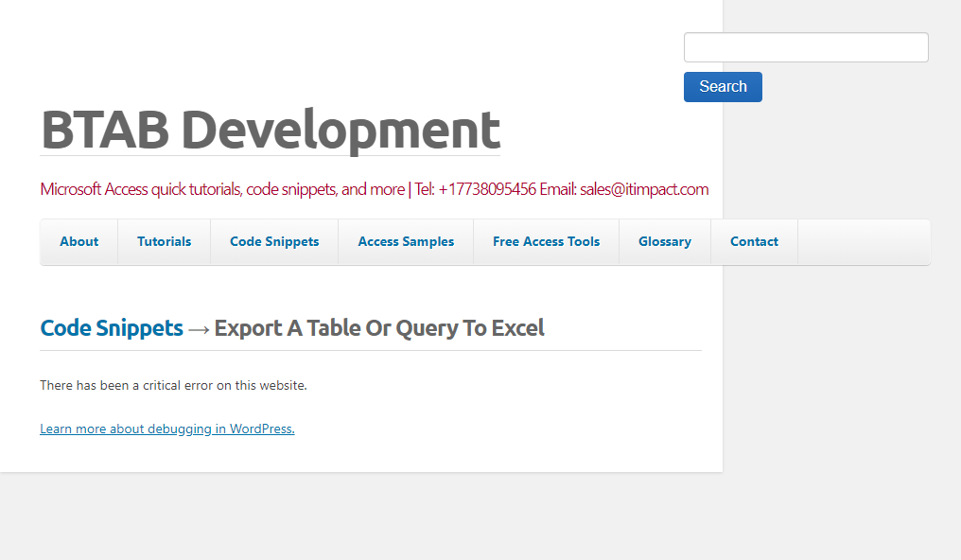Go to the Contact page
This screenshot has width=961, height=560.
click(x=754, y=241)
